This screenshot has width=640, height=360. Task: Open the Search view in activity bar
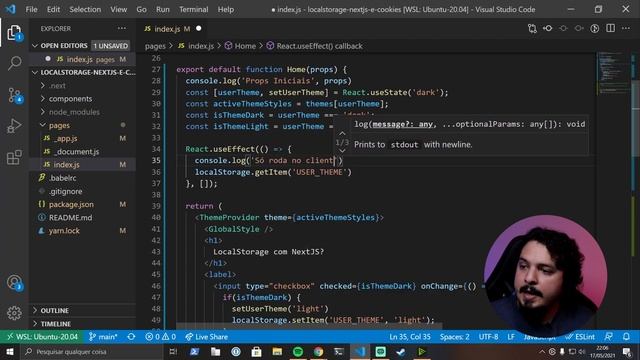tap(14, 63)
